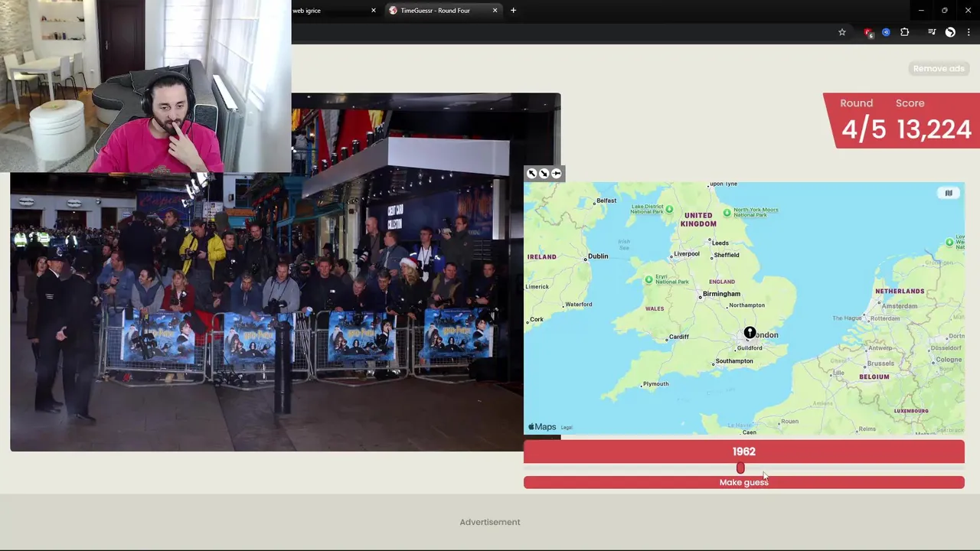The height and width of the screenshot is (551, 980).
Task: Shrink the map with the down-right arrow icon
Action: tap(544, 174)
